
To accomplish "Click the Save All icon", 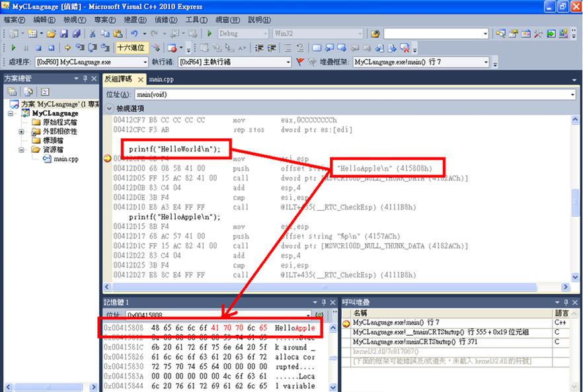I will 76,34.
